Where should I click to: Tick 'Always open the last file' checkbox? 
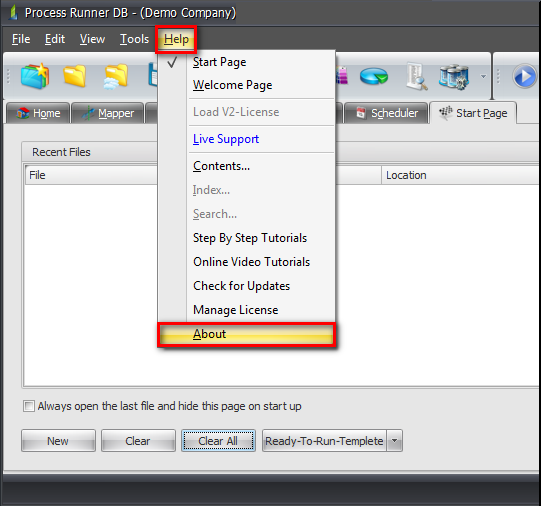click(29, 406)
